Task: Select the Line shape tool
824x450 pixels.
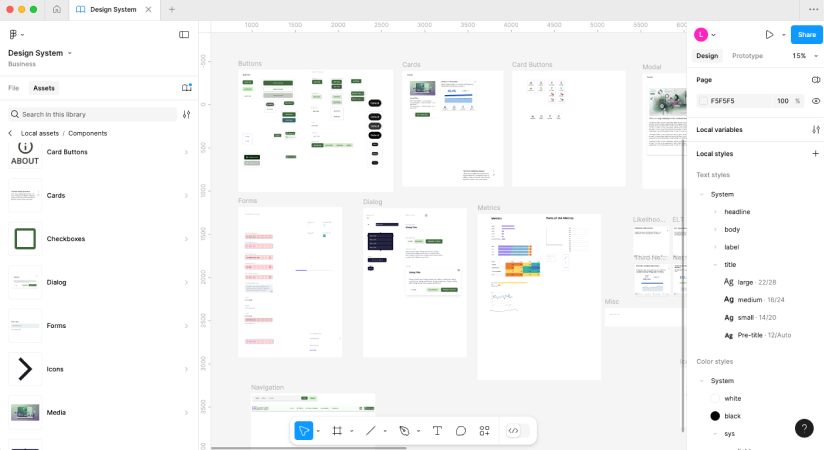Action: [x=370, y=431]
